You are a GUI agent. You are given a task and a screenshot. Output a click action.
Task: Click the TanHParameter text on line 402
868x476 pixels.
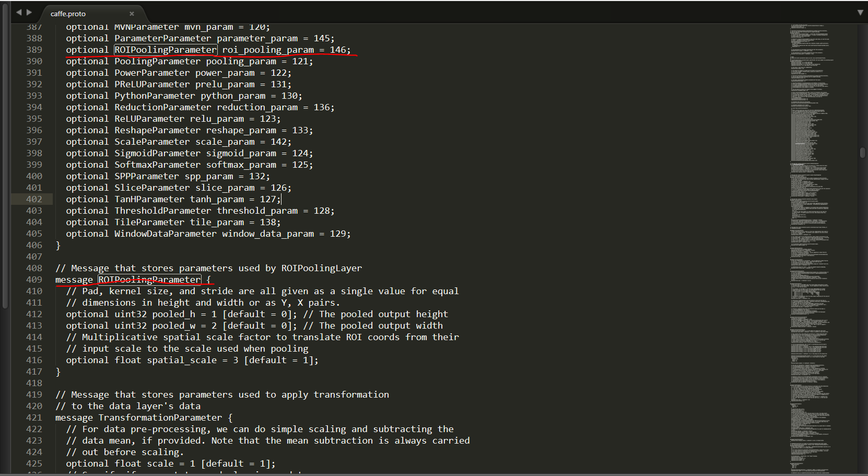[x=149, y=199]
